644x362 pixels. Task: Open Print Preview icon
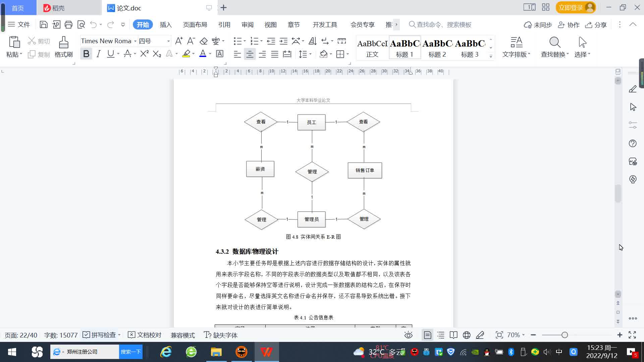click(x=81, y=24)
